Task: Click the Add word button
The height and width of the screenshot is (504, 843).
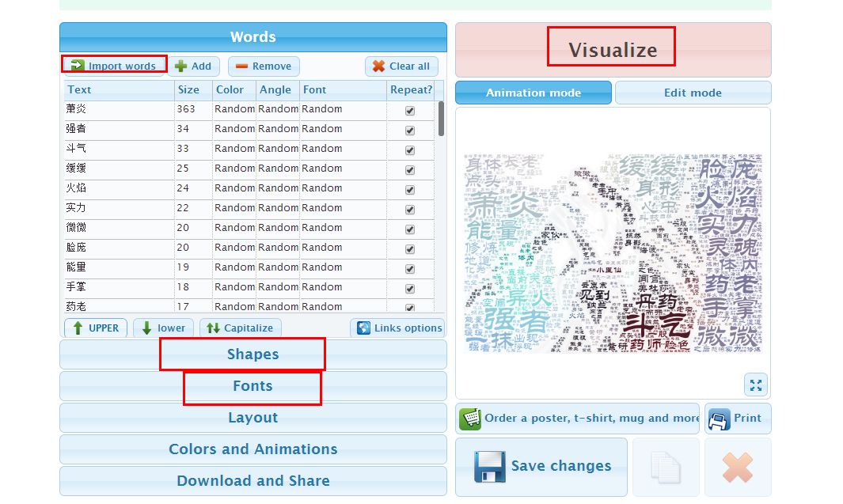Action: click(x=194, y=66)
